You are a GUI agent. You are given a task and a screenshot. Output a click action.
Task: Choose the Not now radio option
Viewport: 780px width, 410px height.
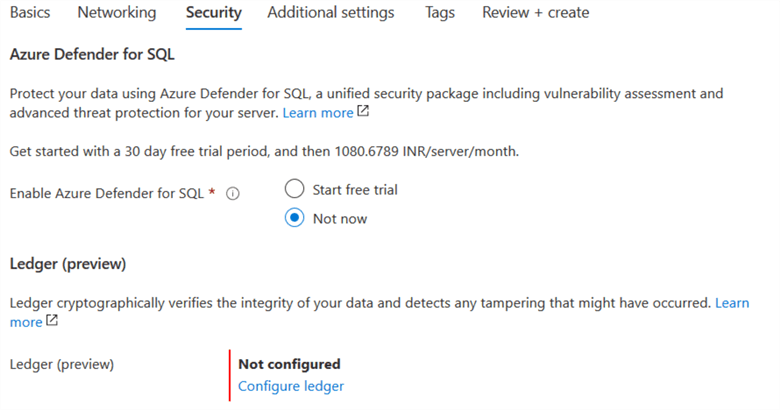coord(294,218)
